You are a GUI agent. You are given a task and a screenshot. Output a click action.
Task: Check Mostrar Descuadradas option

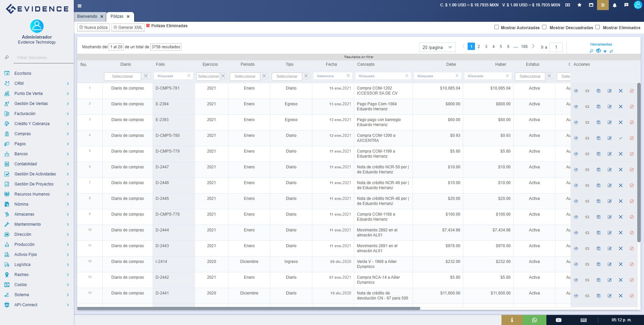click(x=544, y=27)
